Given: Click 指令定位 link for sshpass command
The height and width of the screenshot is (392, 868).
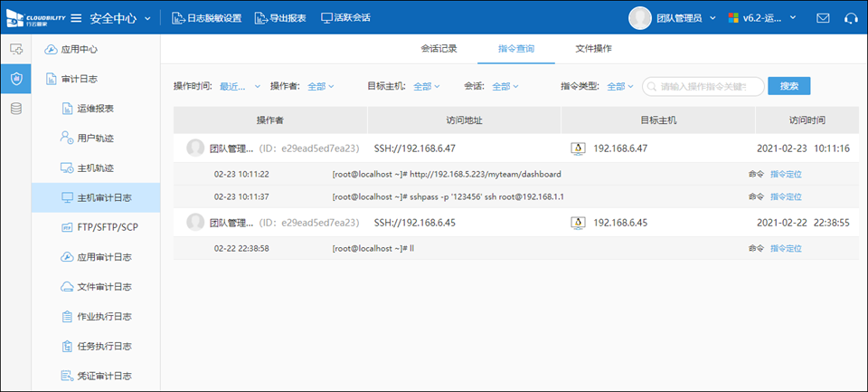Looking at the screenshot, I should [786, 196].
